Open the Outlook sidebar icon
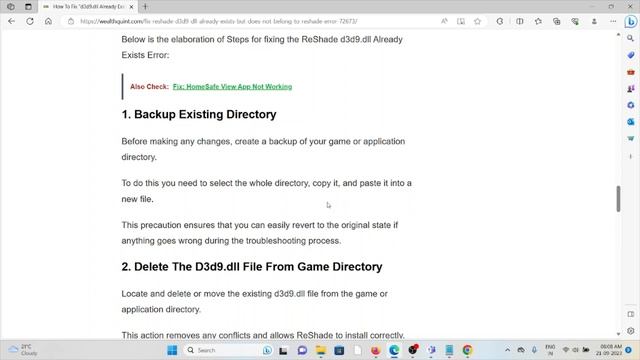640x360 pixels. pyautogui.click(x=631, y=122)
